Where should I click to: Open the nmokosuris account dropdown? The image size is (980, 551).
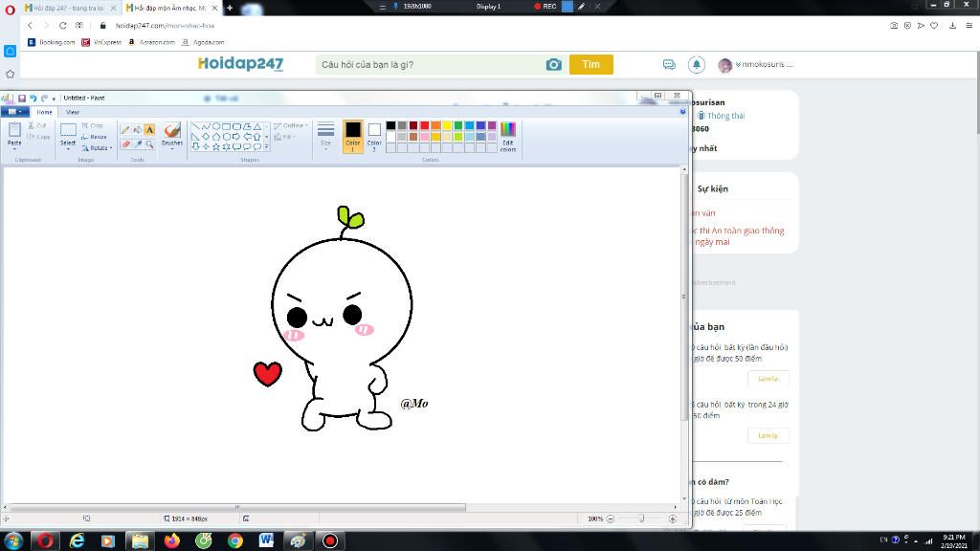point(757,64)
